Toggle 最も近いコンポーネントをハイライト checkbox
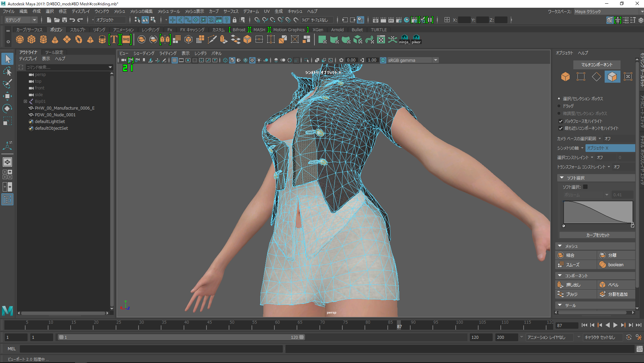The image size is (644, 363). [561, 128]
